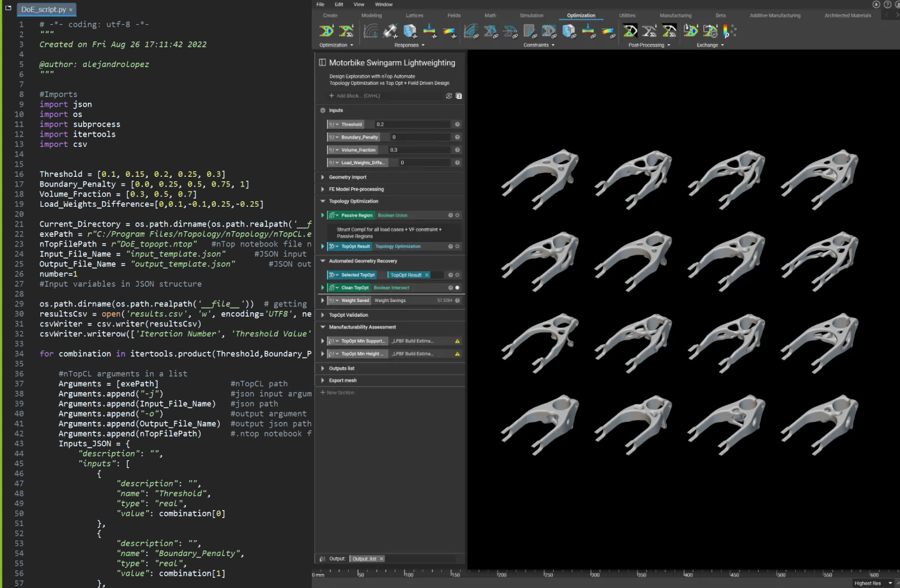The height and width of the screenshot is (588, 900).
Task: Expand the Geometry Import section
Action: (323, 177)
